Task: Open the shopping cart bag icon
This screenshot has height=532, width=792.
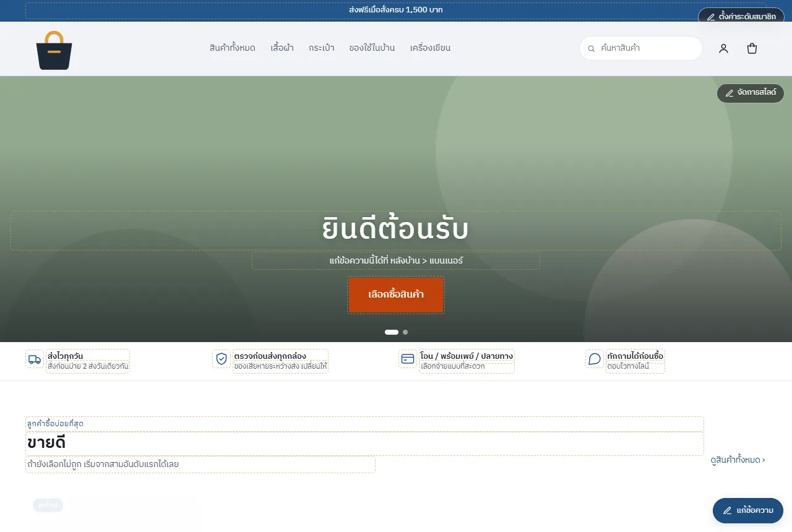Action: 752,48
